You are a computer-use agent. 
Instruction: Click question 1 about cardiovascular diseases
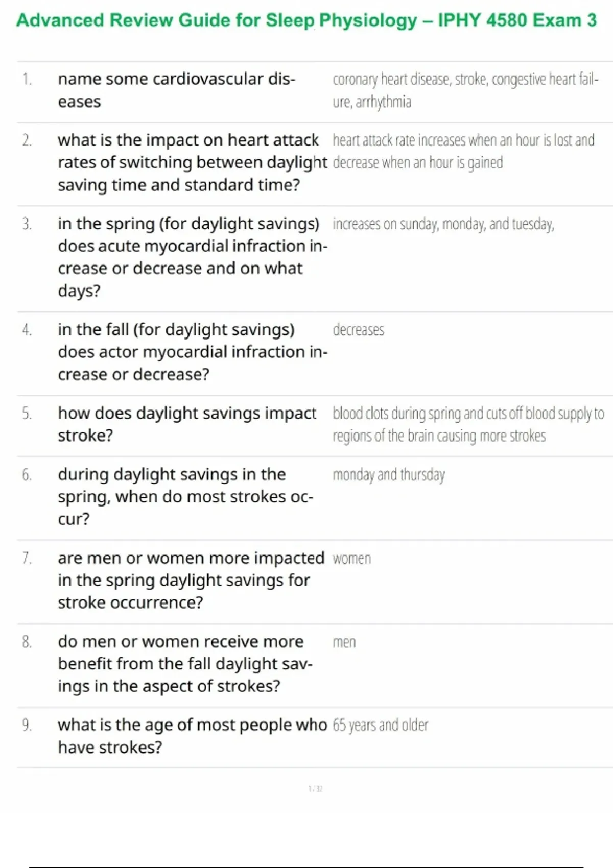[176, 90]
